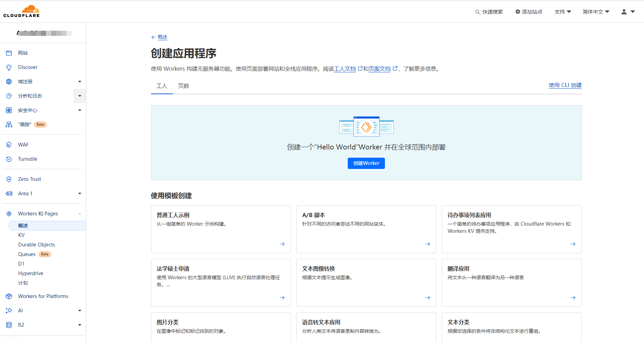Click the blurred account name in sidebar
This screenshot has width=644, height=342.
point(44,33)
